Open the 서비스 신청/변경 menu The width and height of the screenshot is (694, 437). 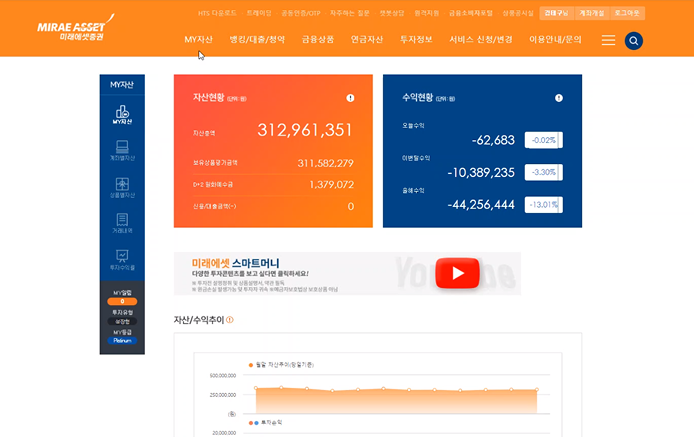pos(481,39)
